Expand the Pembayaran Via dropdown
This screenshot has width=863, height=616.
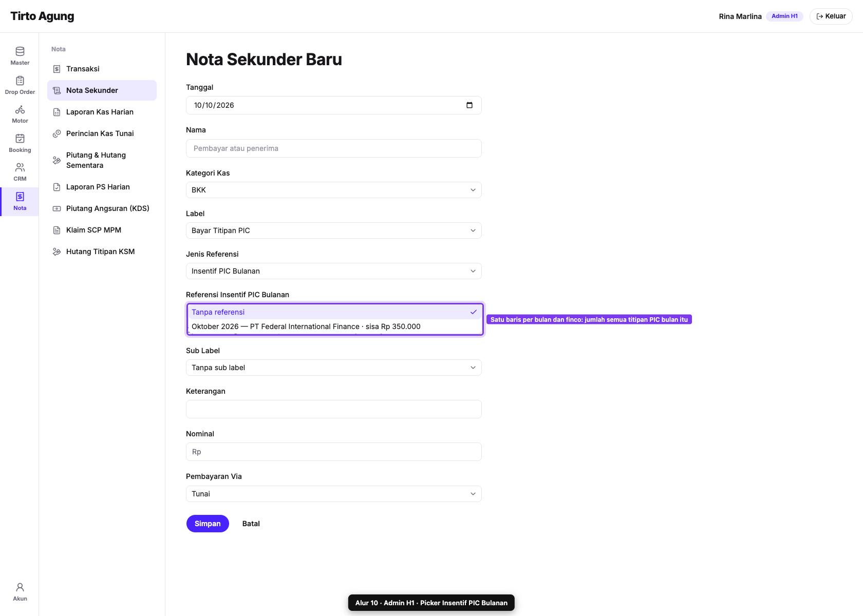(334, 494)
